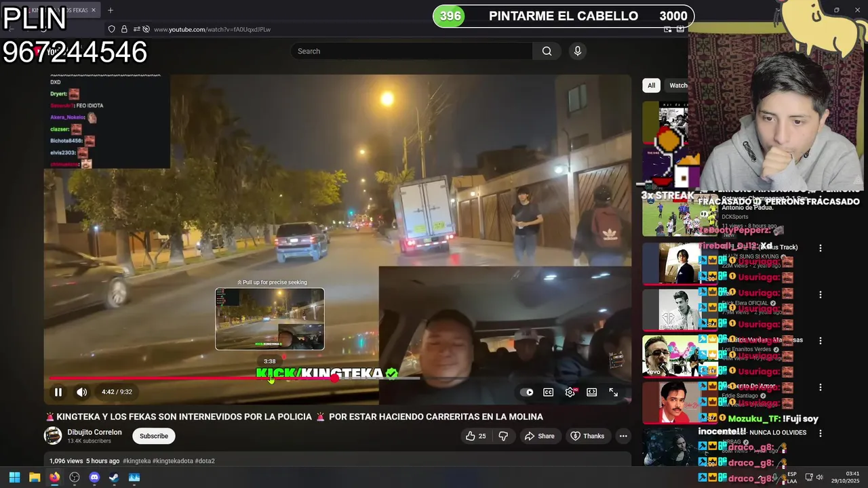
Task: Open the Dibujito Correlon channel name link
Action: [x=94, y=432]
